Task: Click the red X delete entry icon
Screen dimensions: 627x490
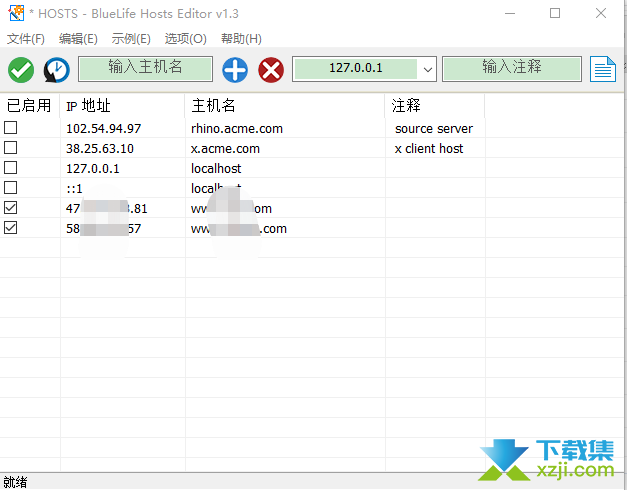Action: point(271,70)
